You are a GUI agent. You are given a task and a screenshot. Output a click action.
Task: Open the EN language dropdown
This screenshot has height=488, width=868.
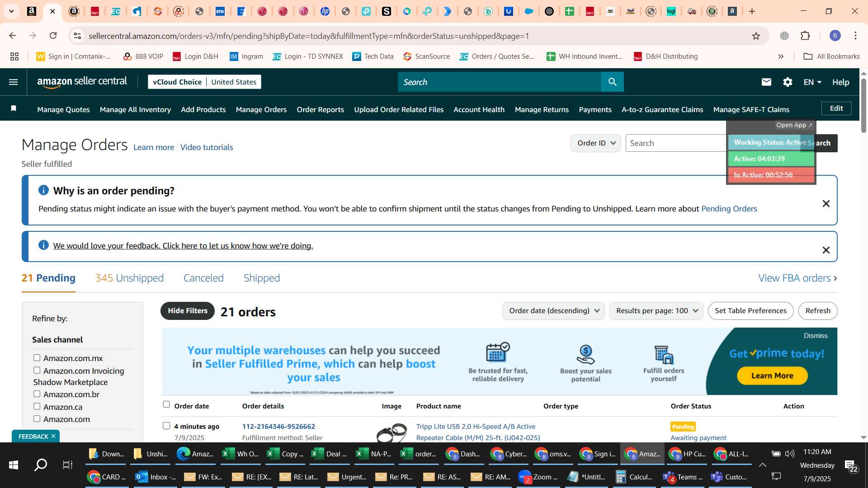click(812, 82)
